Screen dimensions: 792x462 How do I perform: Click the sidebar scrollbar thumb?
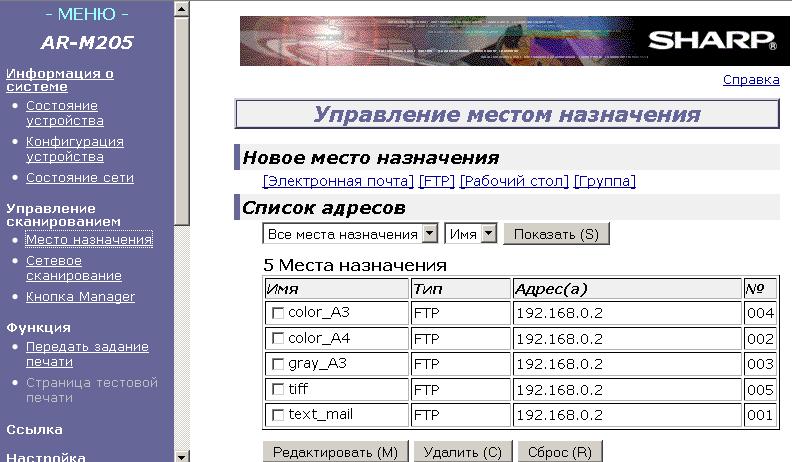click(x=182, y=121)
